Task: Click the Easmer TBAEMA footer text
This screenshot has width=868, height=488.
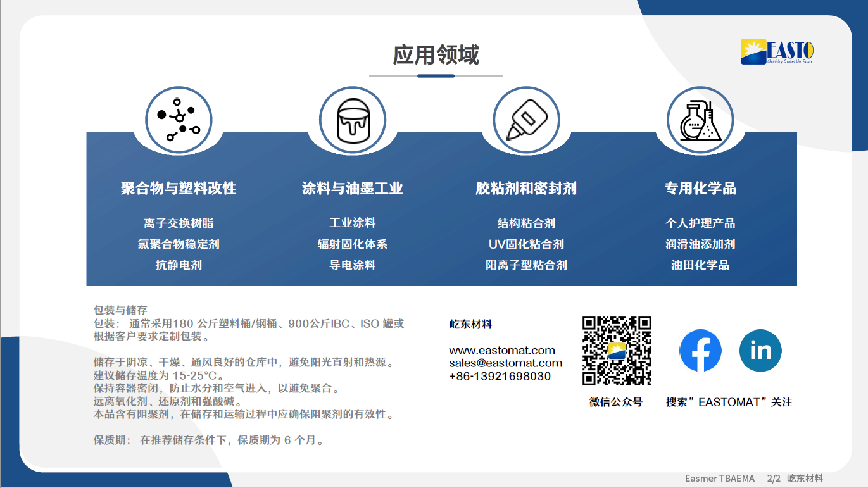Action: pyautogui.click(x=720, y=479)
